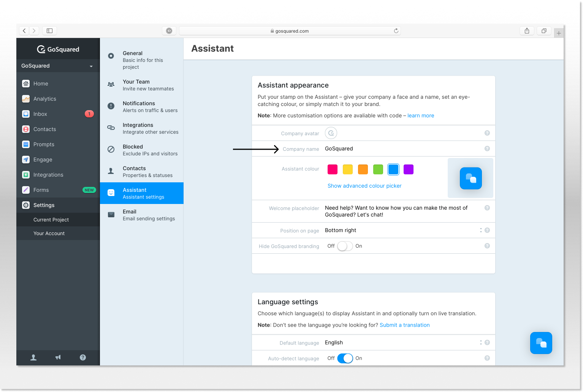Click help icon for Position on page

(487, 230)
